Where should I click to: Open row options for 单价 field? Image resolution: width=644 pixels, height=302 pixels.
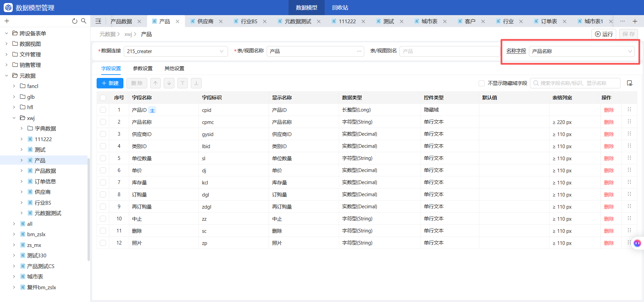click(x=629, y=170)
